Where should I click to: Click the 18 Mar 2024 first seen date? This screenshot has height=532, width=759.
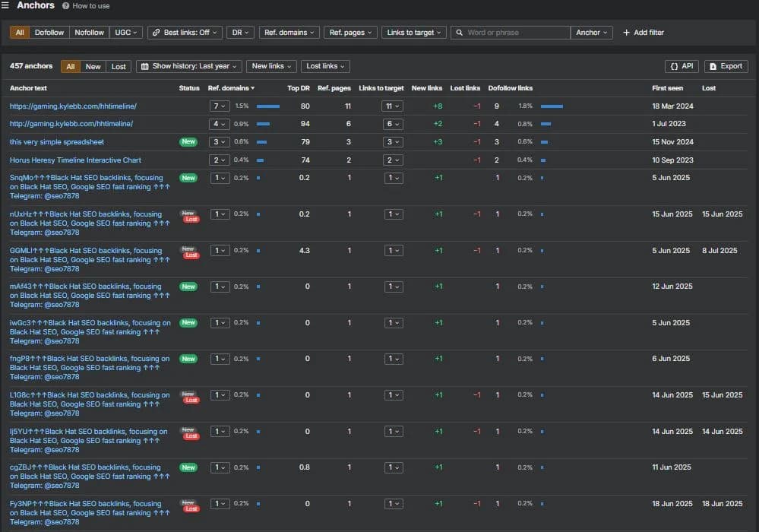tap(672, 106)
